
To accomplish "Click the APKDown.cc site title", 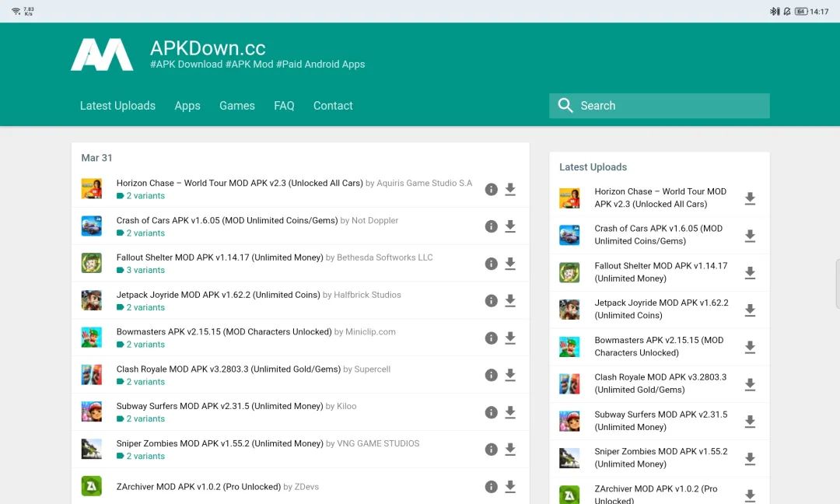I will coord(208,48).
